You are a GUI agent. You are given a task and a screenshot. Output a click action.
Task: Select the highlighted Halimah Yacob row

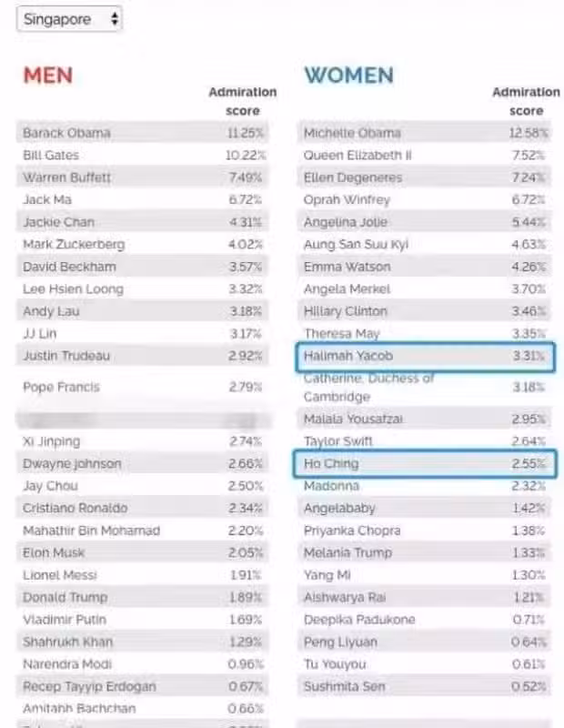tap(425, 357)
